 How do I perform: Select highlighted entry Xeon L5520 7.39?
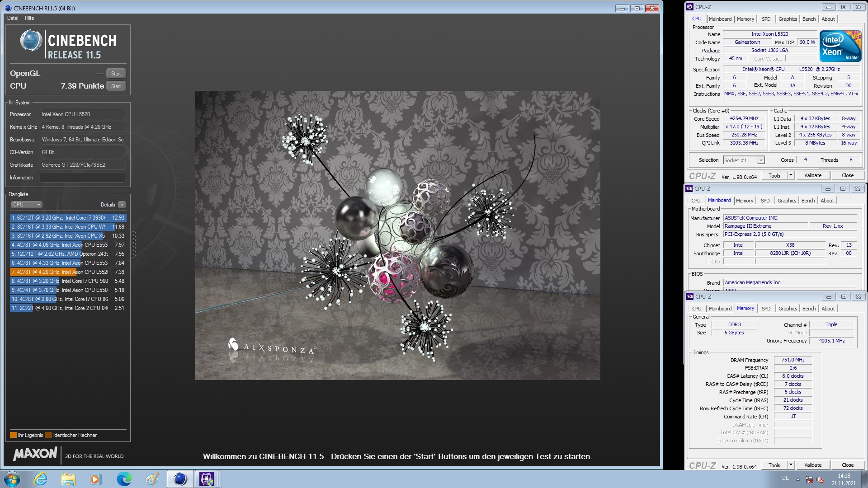point(68,272)
